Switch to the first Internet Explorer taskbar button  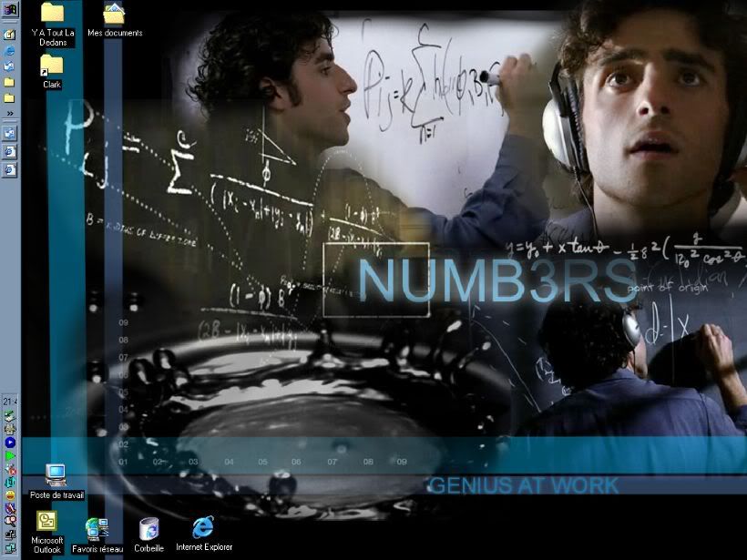coord(9,152)
